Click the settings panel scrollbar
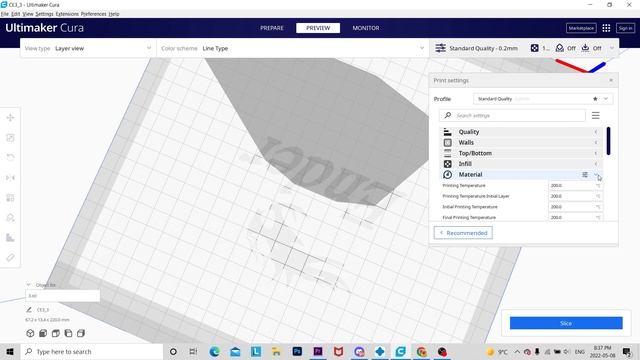Screen dimensions: 640x360 click(608, 141)
